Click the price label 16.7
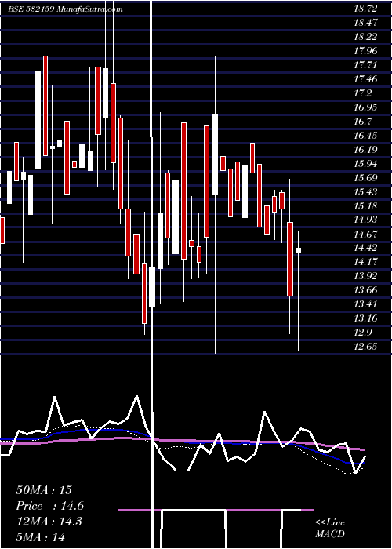Viewport: 392px width, 549px height. pos(363,121)
